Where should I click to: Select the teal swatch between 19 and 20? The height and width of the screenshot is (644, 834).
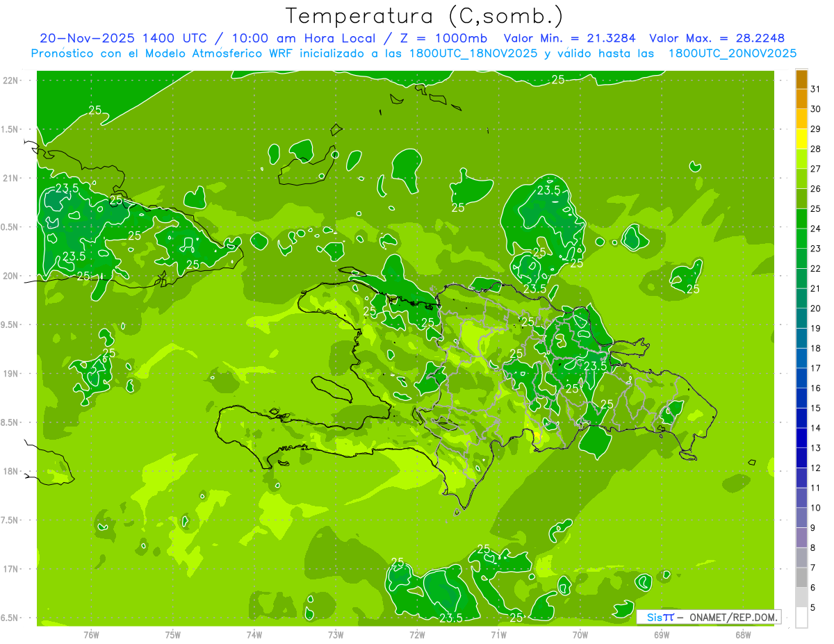pos(801,318)
